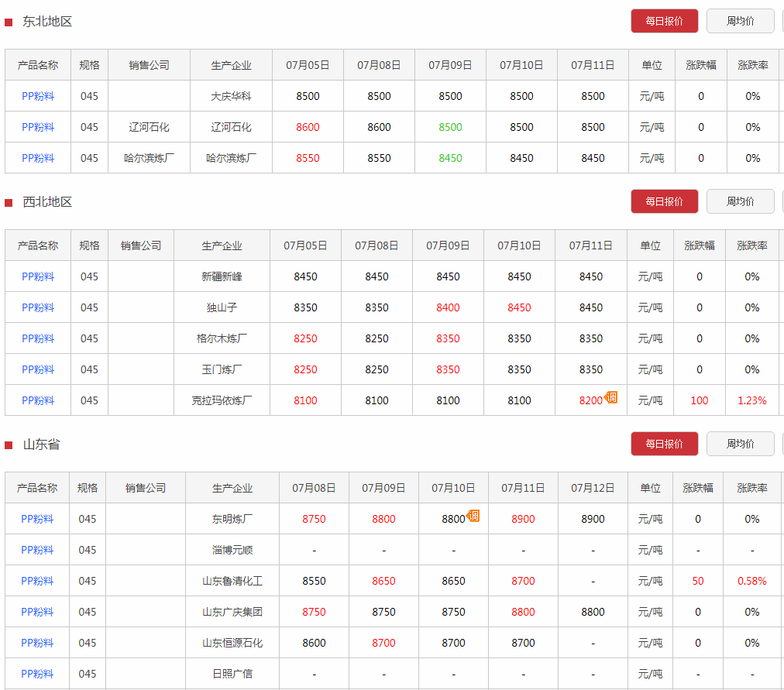Open PP粉料 link in 新疆新峰 row
This screenshot has height=690, width=784.
point(38,276)
